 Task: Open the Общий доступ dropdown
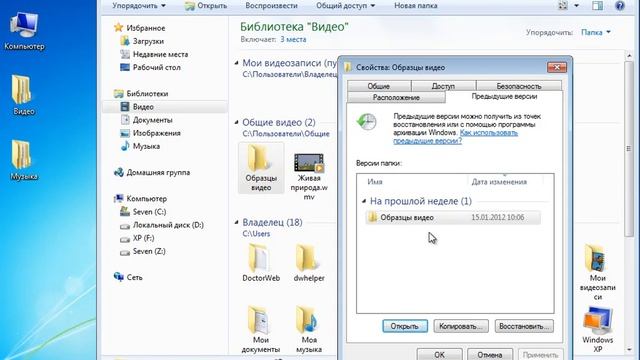click(x=345, y=6)
